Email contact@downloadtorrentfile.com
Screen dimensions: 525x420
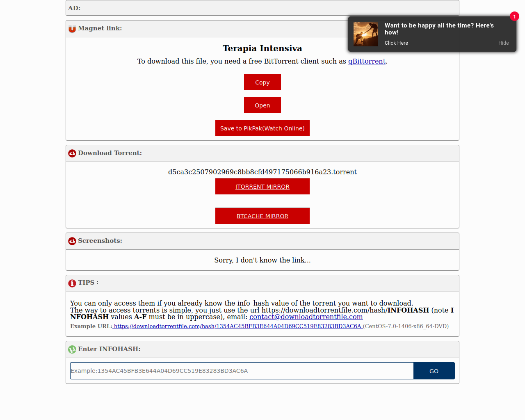pyautogui.click(x=306, y=317)
